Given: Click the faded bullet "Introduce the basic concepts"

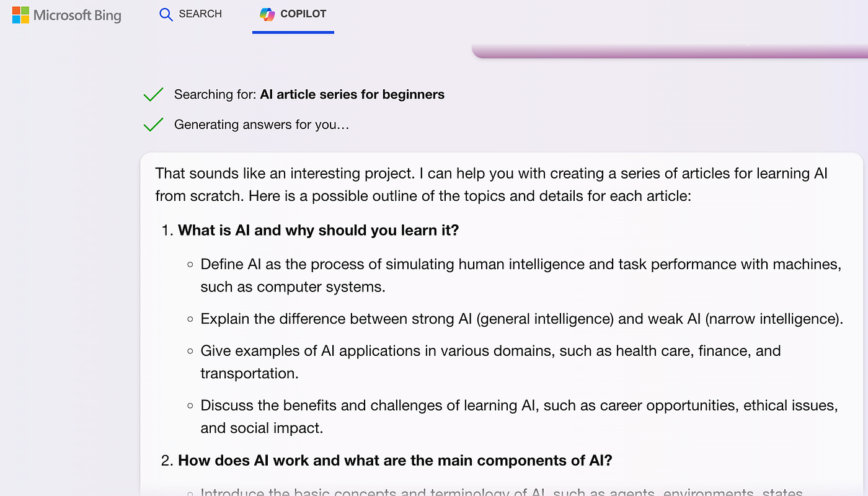Looking at the screenshot, I should [502, 492].
